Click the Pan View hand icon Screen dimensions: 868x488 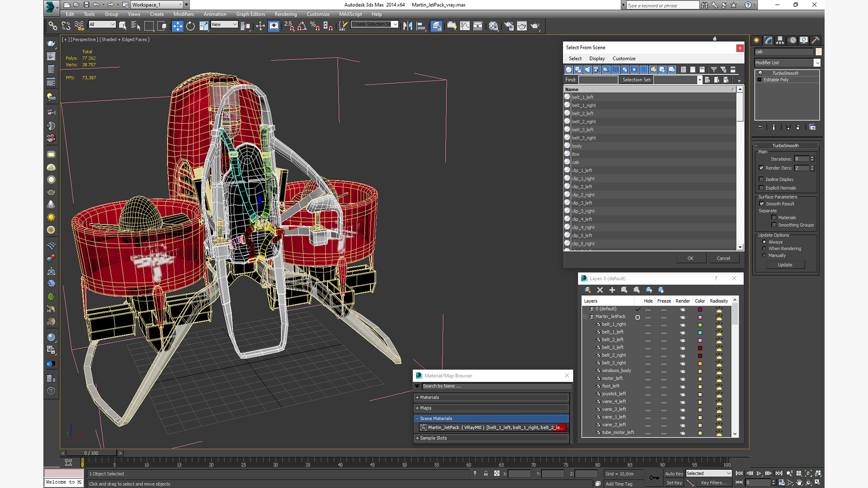coord(799,483)
